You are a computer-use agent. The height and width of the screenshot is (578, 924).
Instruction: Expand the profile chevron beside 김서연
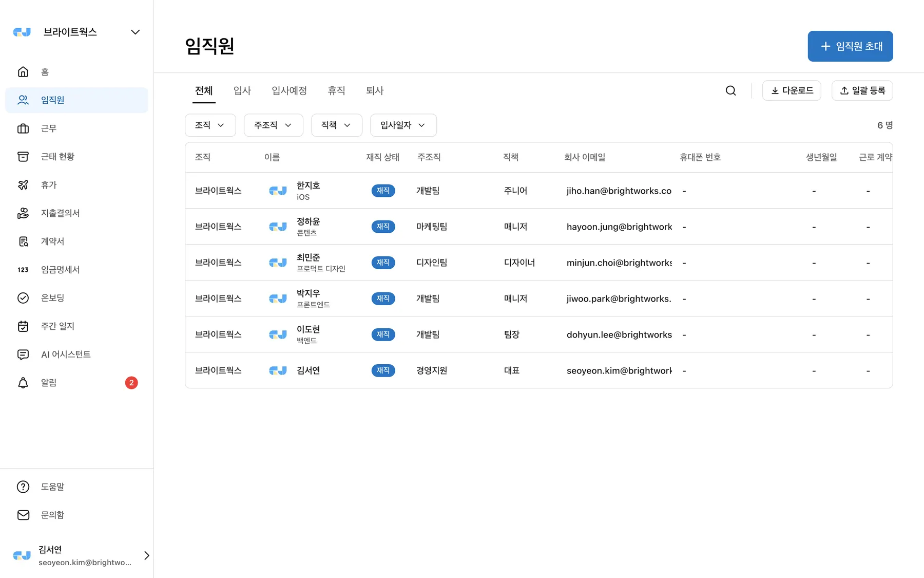pos(147,555)
